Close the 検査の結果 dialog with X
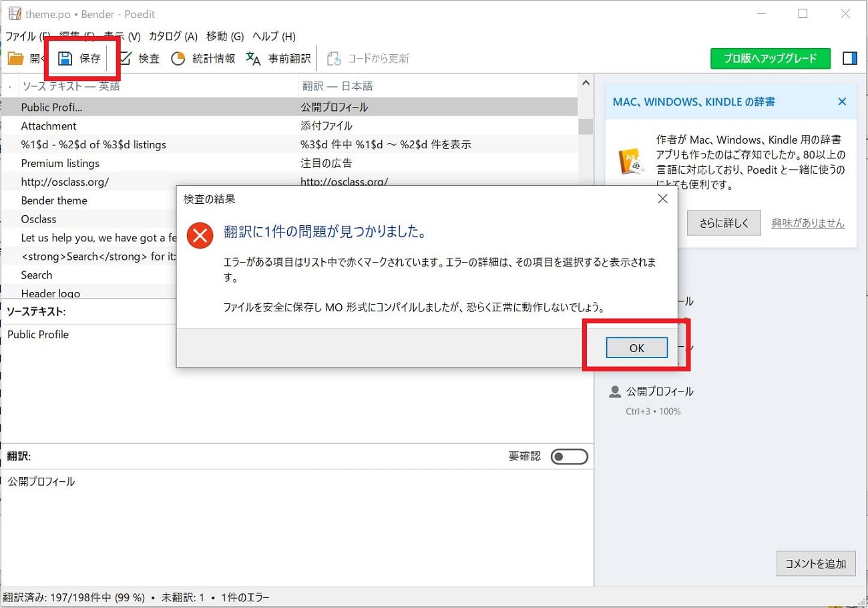 click(662, 199)
